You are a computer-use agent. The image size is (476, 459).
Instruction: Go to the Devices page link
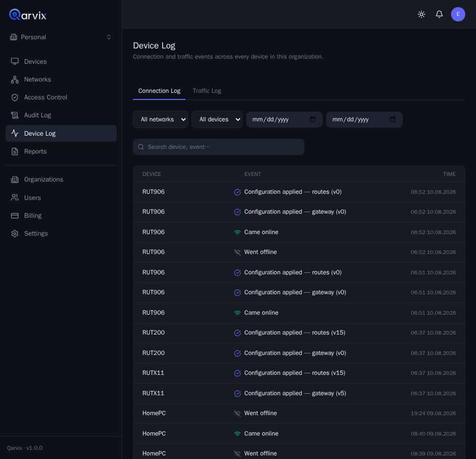point(61,61)
